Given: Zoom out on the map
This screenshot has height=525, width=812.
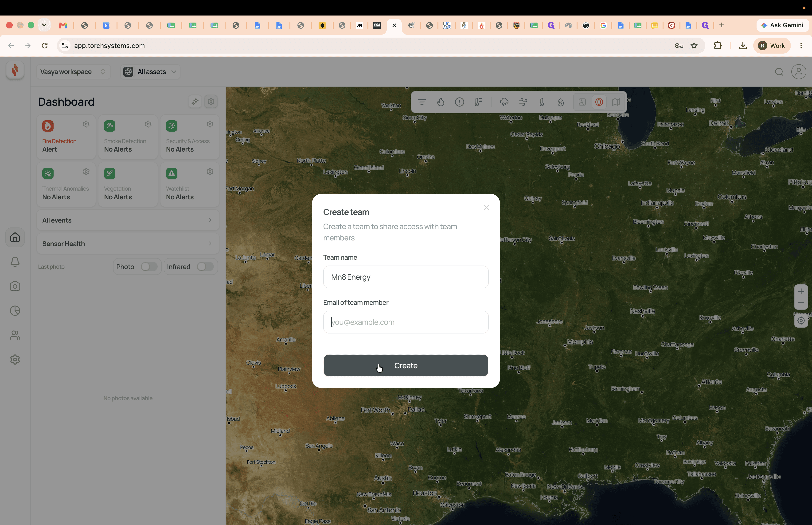Looking at the screenshot, I should coord(801,303).
